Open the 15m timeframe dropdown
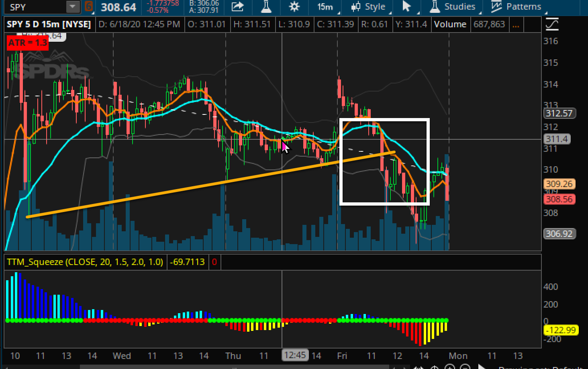Viewport: 588px width, 369px height. click(x=326, y=6)
